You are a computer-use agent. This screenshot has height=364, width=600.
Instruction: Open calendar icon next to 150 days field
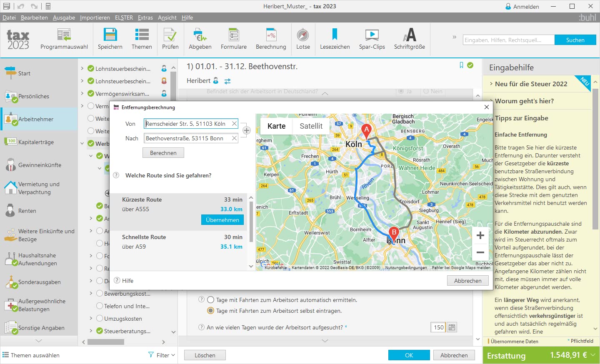click(x=452, y=327)
